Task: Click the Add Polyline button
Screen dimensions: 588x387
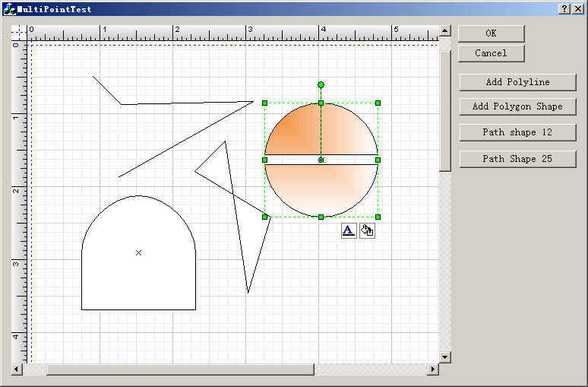Action: point(517,82)
